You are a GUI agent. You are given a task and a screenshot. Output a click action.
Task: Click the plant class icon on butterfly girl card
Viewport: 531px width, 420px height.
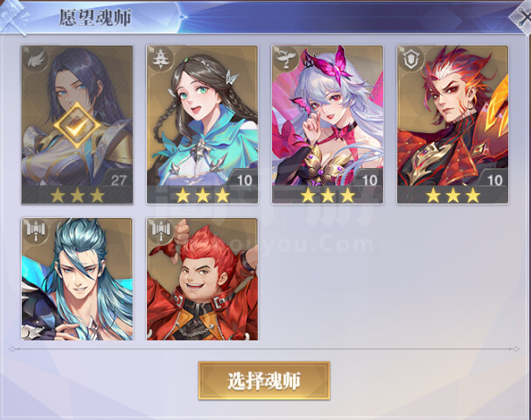[x=285, y=59]
